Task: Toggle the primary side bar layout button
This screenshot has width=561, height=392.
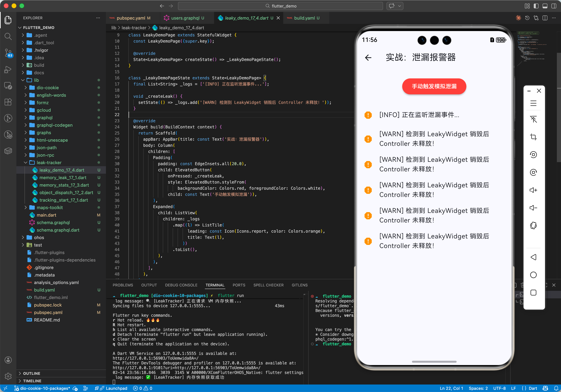Action: 536,6
